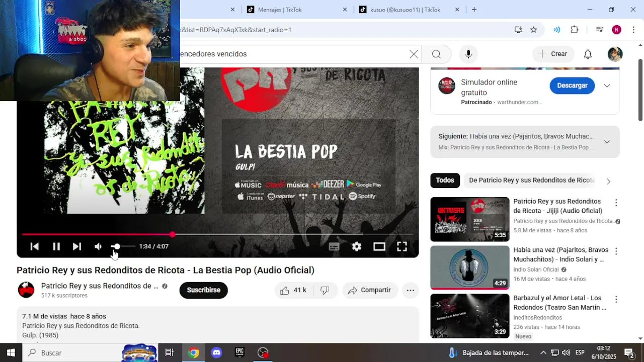Open a new Chrome tab

(474, 10)
